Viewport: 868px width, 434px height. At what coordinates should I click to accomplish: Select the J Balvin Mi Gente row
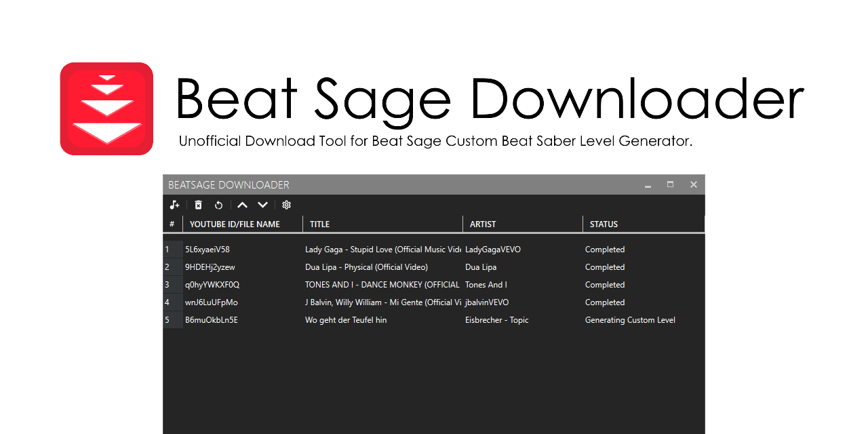382,302
